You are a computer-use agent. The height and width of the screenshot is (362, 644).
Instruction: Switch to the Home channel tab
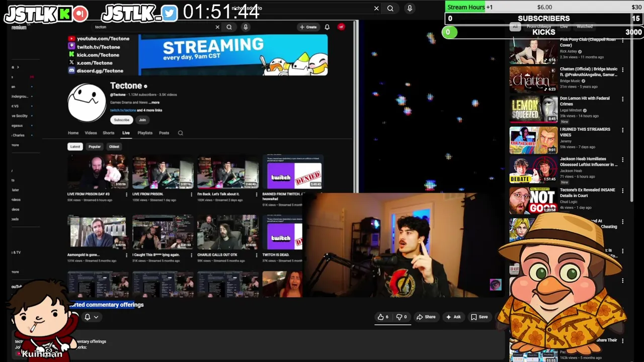73,133
